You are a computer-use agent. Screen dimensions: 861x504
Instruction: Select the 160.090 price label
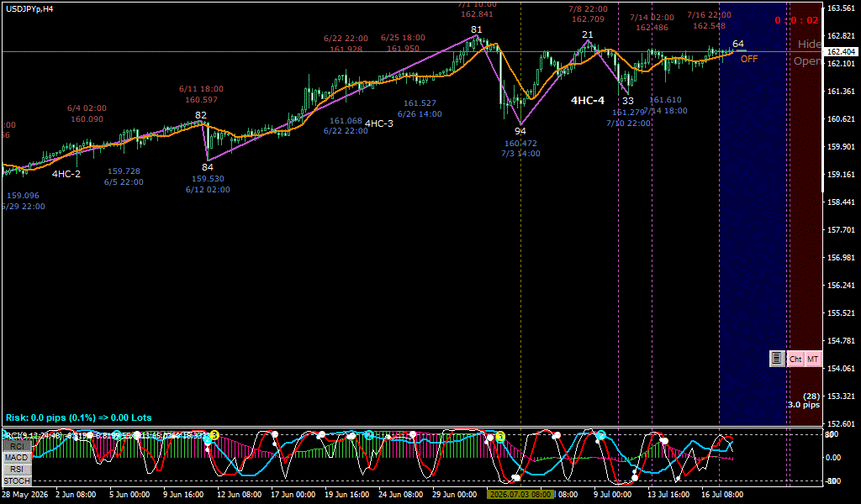(x=87, y=119)
